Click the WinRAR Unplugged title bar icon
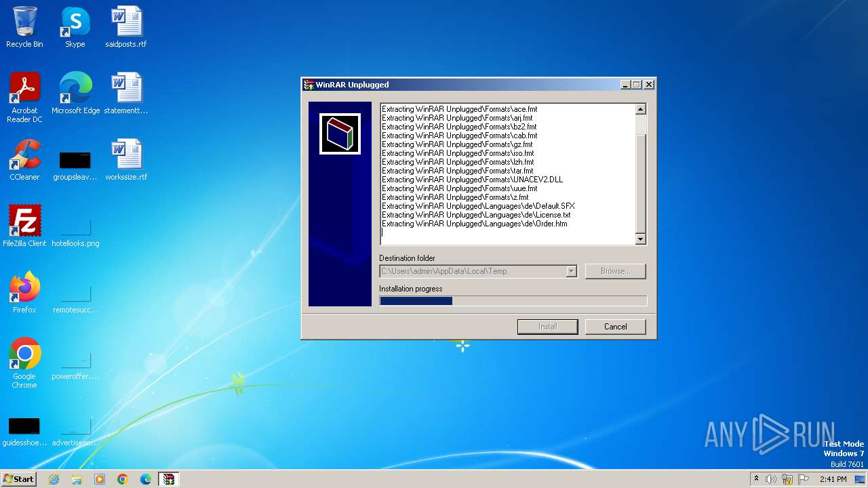Screen dimensions: 868x488 tap(308, 85)
